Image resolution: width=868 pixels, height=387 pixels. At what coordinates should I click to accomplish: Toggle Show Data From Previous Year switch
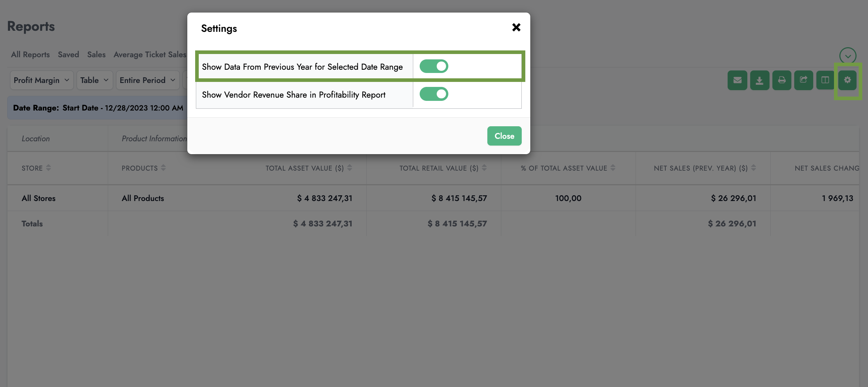434,66
